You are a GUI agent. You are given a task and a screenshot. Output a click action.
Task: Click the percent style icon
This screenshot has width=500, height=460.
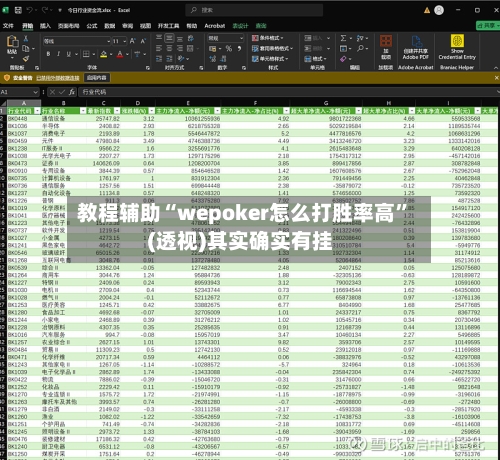pyautogui.click(x=229, y=49)
